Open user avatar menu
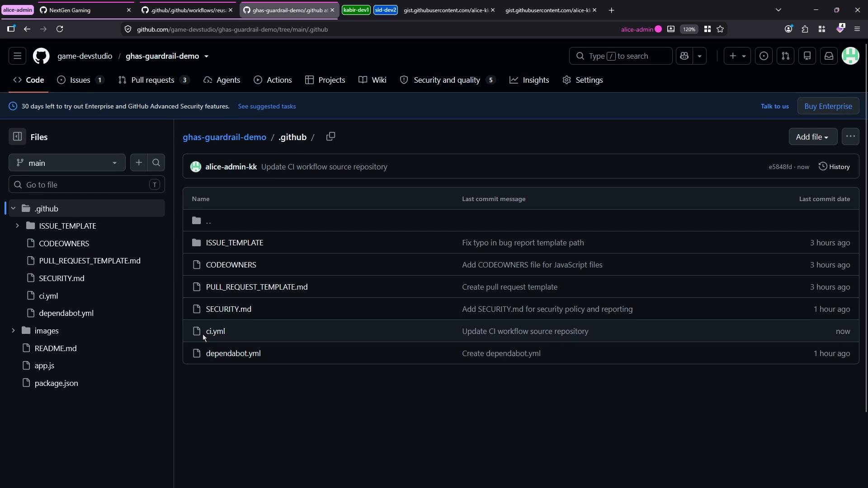 point(850,56)
